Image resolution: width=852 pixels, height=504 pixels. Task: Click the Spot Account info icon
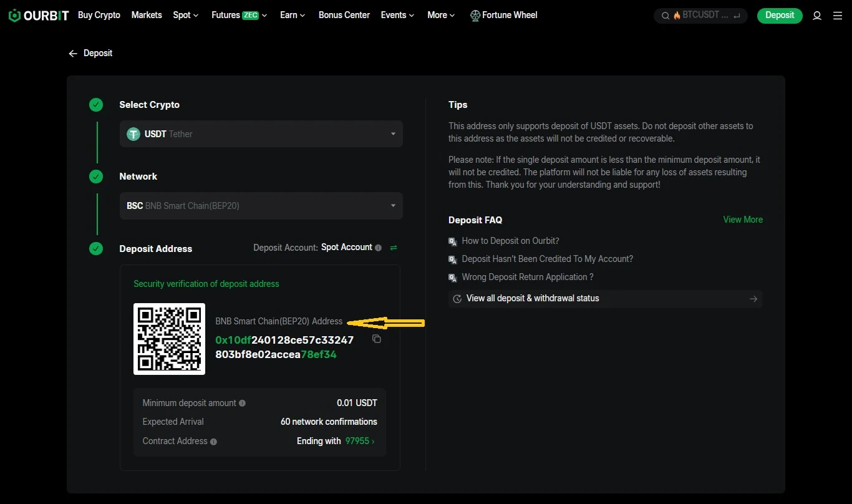click(x=378, y=248)
